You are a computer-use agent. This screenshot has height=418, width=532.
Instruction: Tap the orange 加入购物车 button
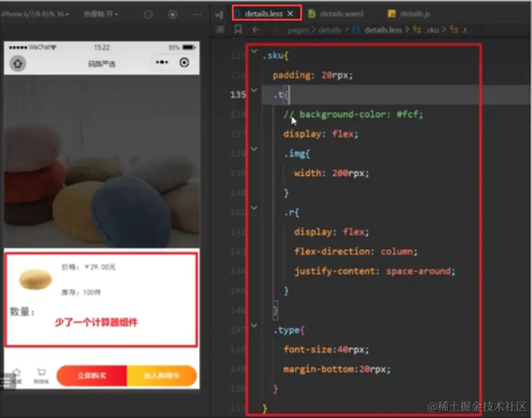[x=162, y=375]
